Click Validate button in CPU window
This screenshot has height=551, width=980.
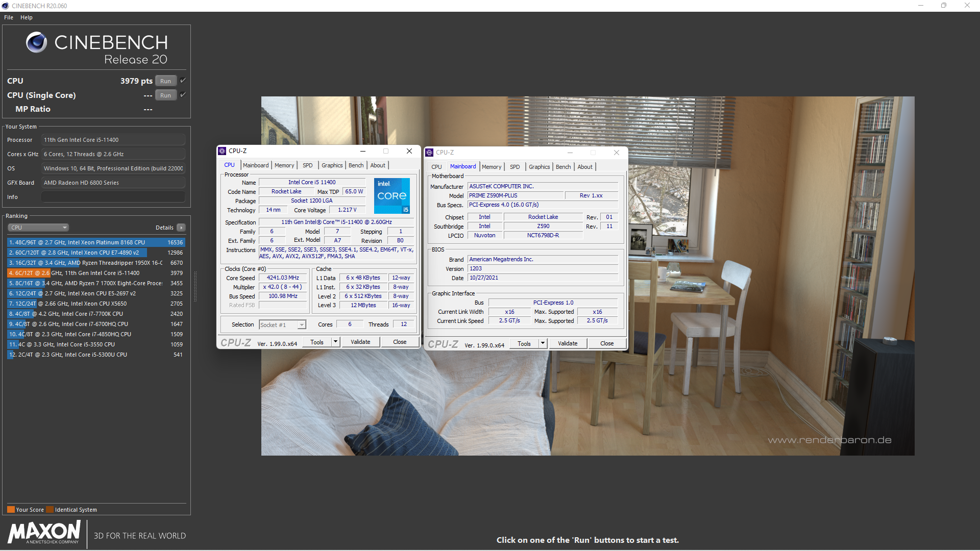(360, 342)
